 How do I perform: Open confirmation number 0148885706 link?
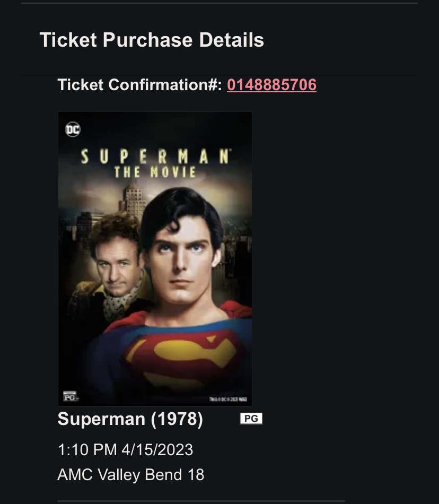(271, 85)
